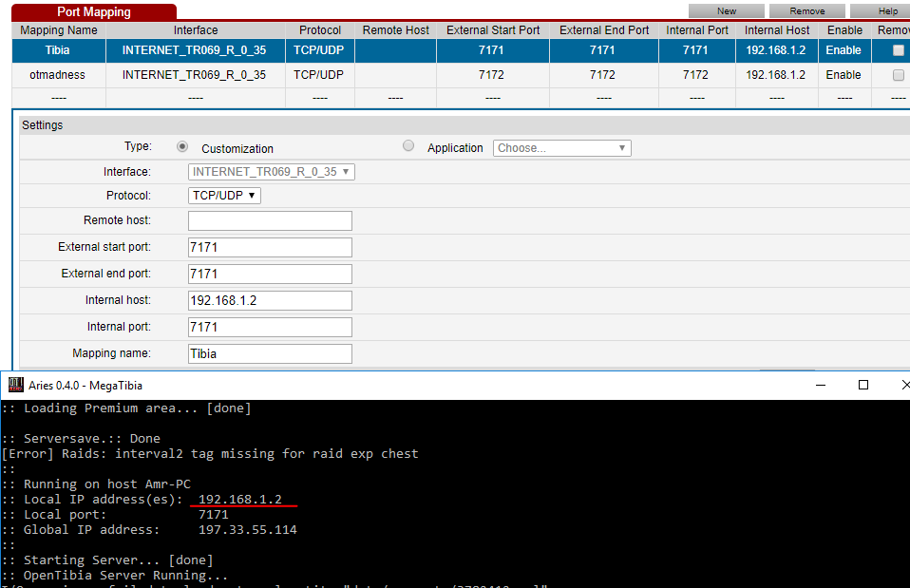Image resolution: width=910 pixels, height=588 pixels.
Task: Click external start port 7172 in otmadness row
Action: 491,75
